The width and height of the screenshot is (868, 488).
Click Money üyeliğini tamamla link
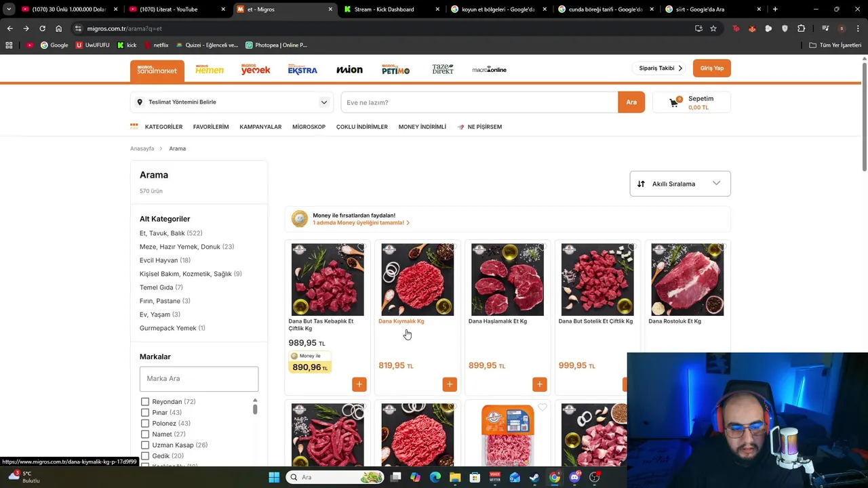(x=361, y=222)
